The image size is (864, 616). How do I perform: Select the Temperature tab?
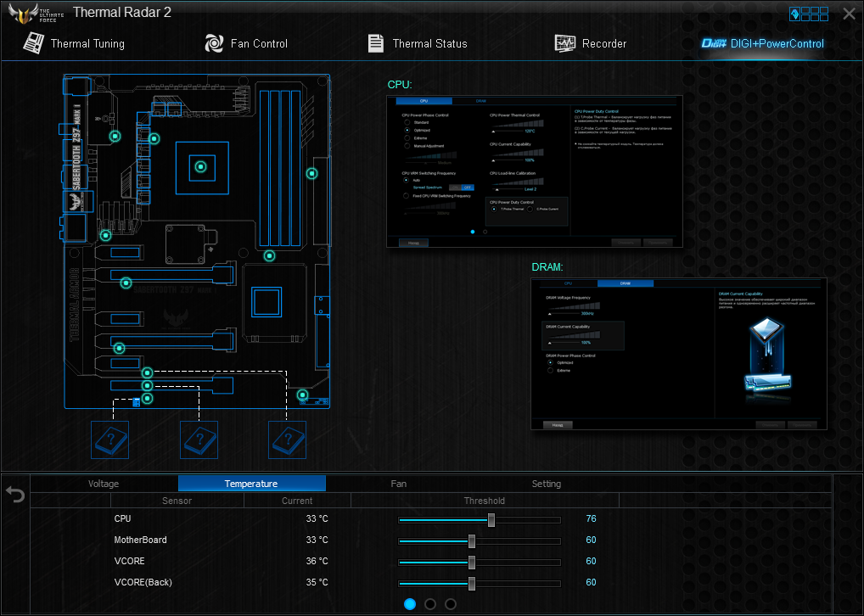click(x=251, y=484)
